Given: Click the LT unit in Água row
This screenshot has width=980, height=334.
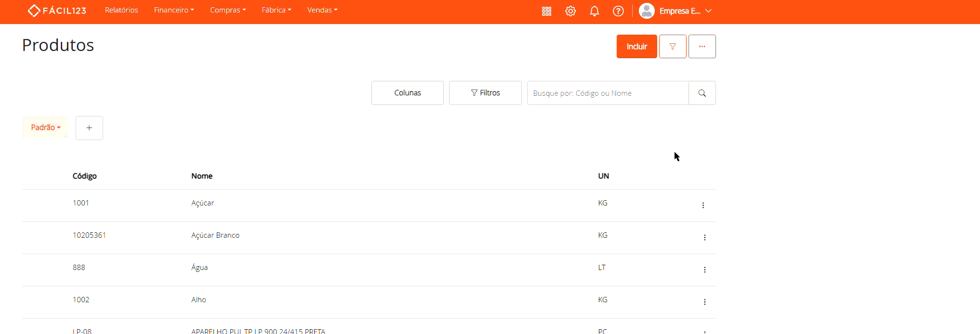Looking at the screenshot, I should click(x=602, y=268).
